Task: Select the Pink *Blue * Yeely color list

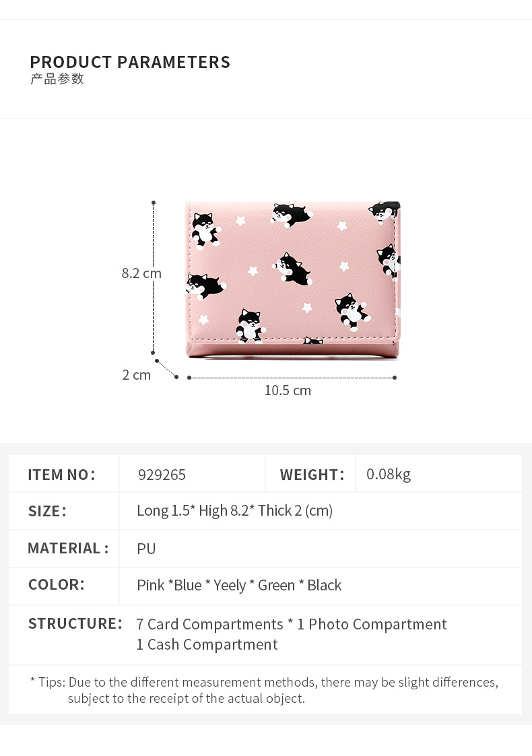Action: pos(239,585)
